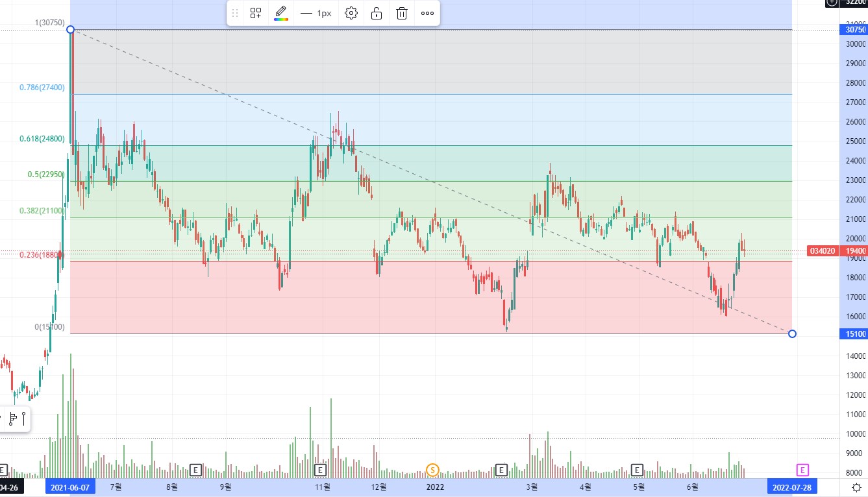The image size is (868, 497).
Task: Click the 12월 label on time axis
Action: 380,487
